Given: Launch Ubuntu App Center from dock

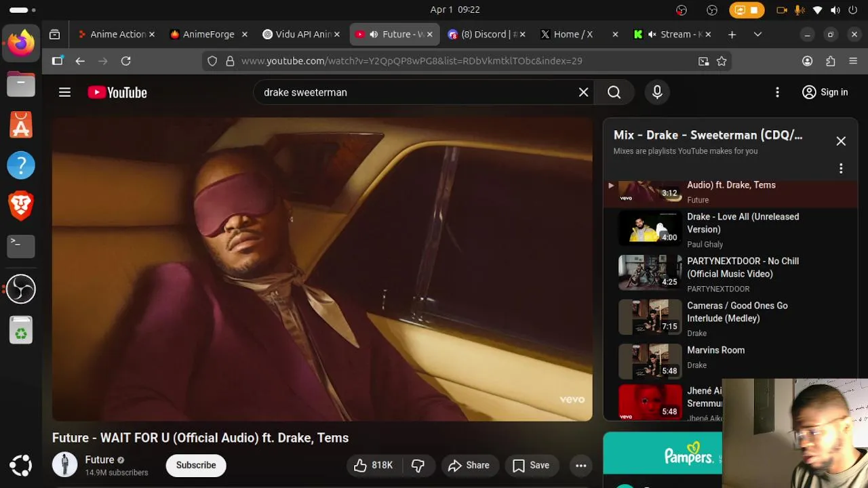Looking at the screenshot, I should (21, 125).
